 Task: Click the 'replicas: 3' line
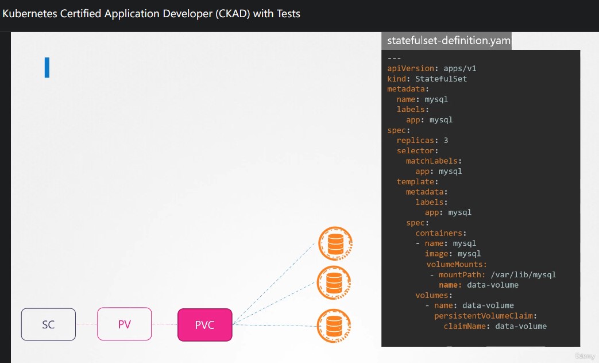click(x=422, y=140)
